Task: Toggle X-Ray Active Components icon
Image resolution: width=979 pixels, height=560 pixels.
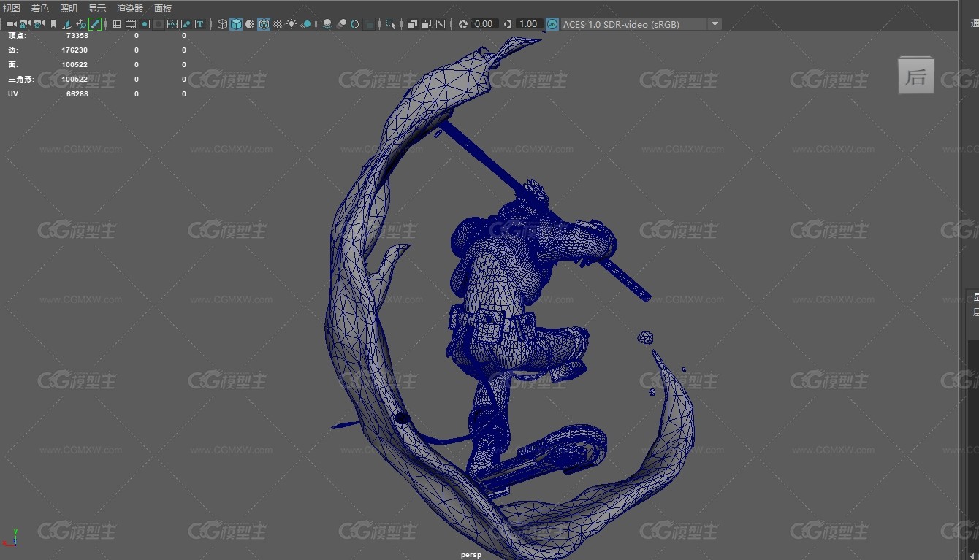Action: [x=427, y=24]
